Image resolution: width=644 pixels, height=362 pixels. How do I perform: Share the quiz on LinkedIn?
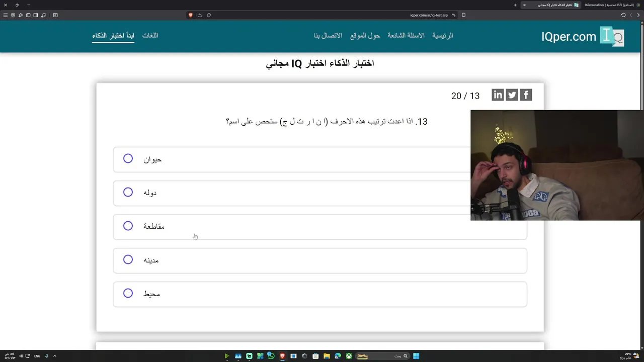click(x=498, y=95)
